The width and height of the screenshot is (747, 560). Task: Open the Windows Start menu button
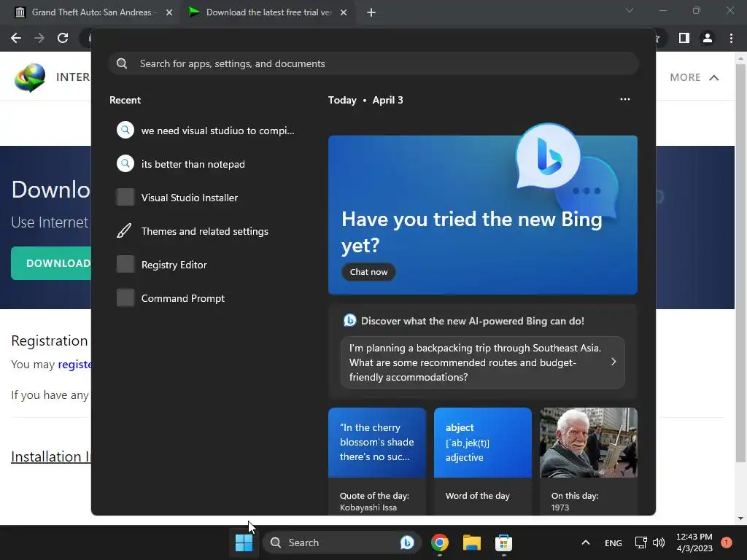244,542
